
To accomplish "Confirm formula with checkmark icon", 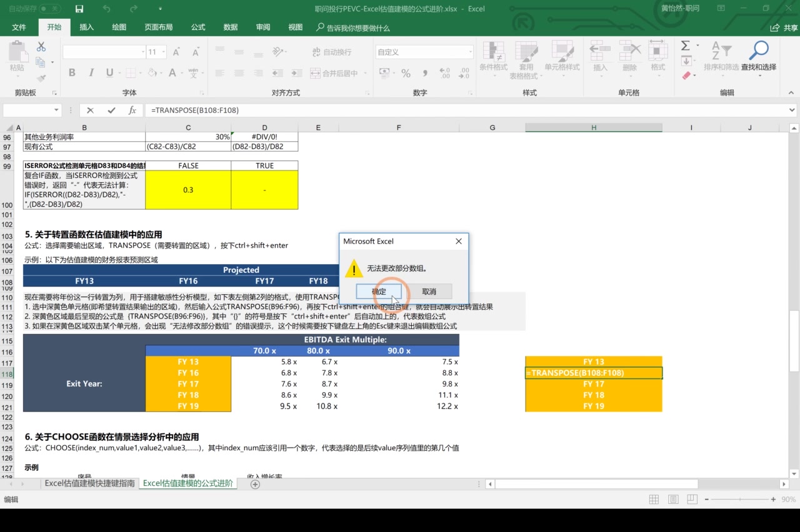I will coord(111,111).
